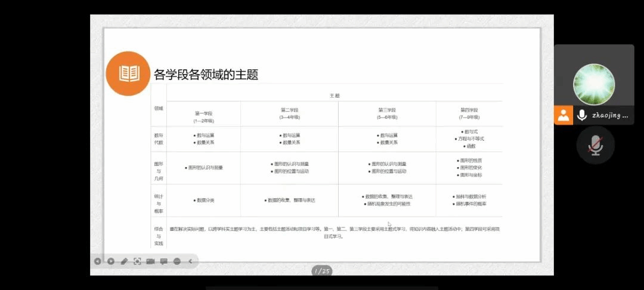The height and width of the screenshot is (290, 644).
Task: Unmute the crossed-out microphone button
Action: click(595, 145)
